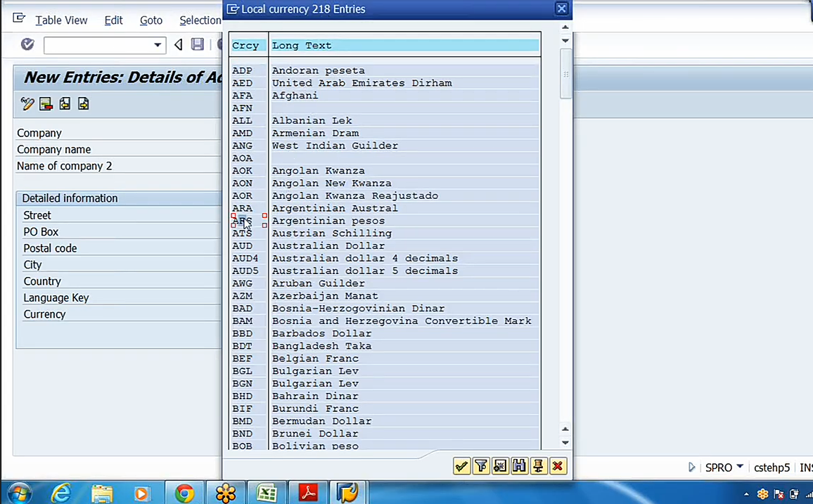Open Excel from the taskbar
The image size is (813, 504).
(267, 493)
